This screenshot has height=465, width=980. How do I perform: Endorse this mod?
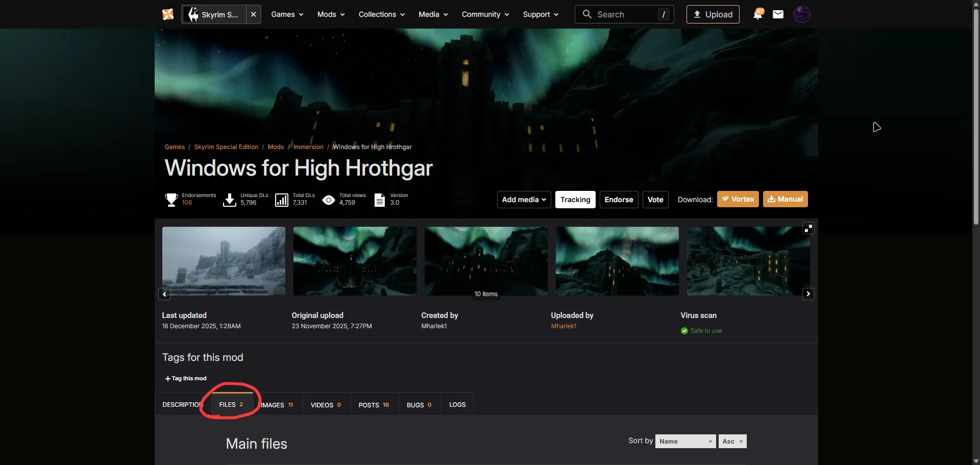click(619, 200)
